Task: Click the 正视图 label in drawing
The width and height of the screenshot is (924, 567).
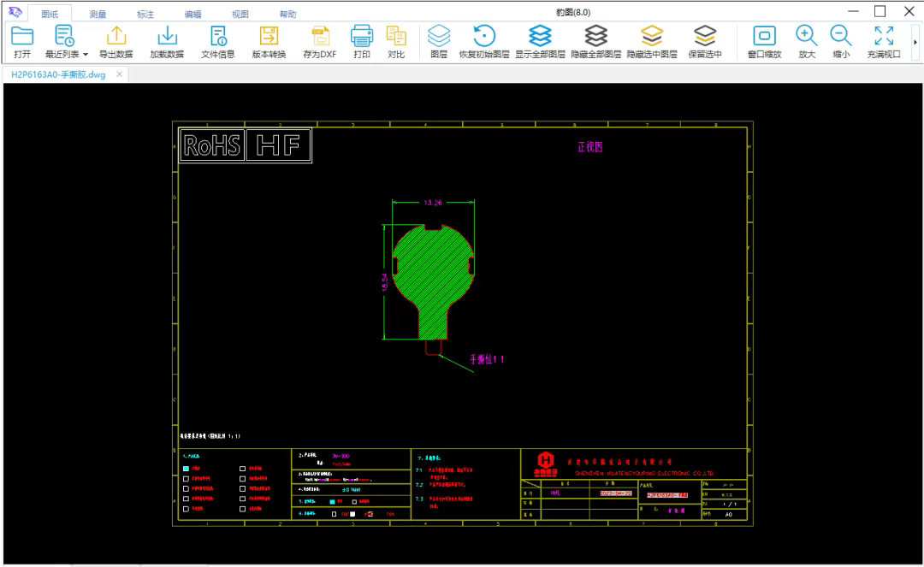Action: pos(589,147)
